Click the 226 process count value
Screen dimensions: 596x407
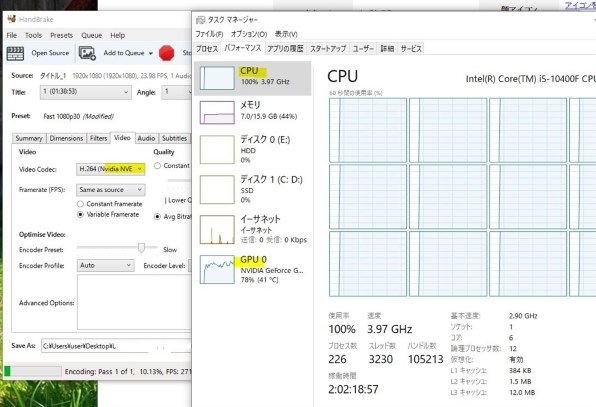pyautogui.click(x=338, y=359)
